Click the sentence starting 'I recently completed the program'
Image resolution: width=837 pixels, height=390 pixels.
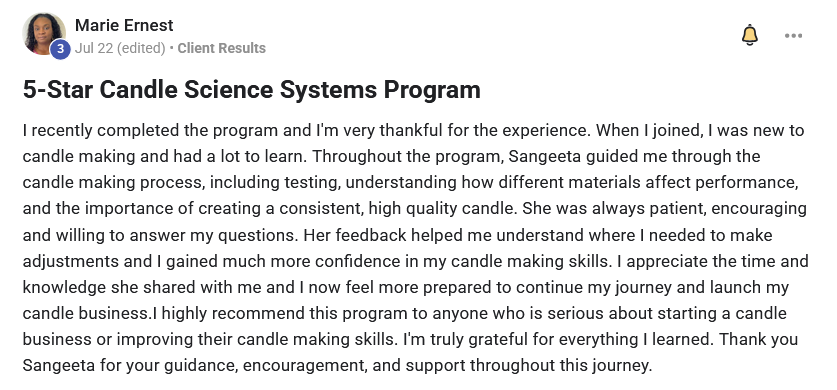(307, 130)
